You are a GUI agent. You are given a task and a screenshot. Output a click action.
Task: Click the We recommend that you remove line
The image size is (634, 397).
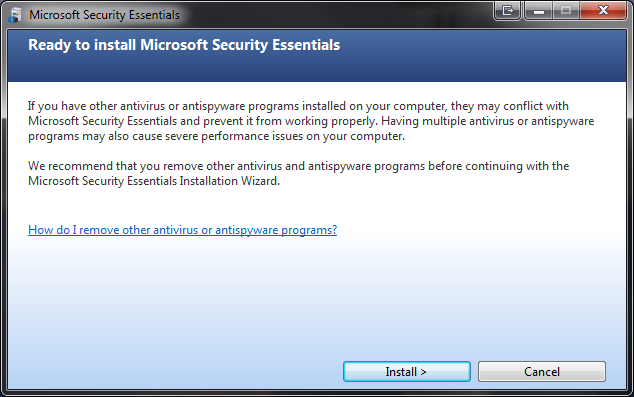coord(298,166)
